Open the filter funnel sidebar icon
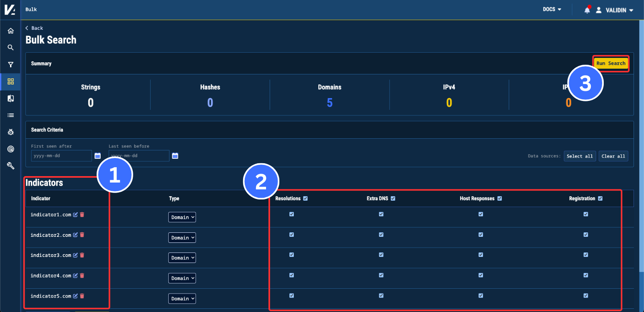Screen dimensions: 644x312 tap(10, 64)
